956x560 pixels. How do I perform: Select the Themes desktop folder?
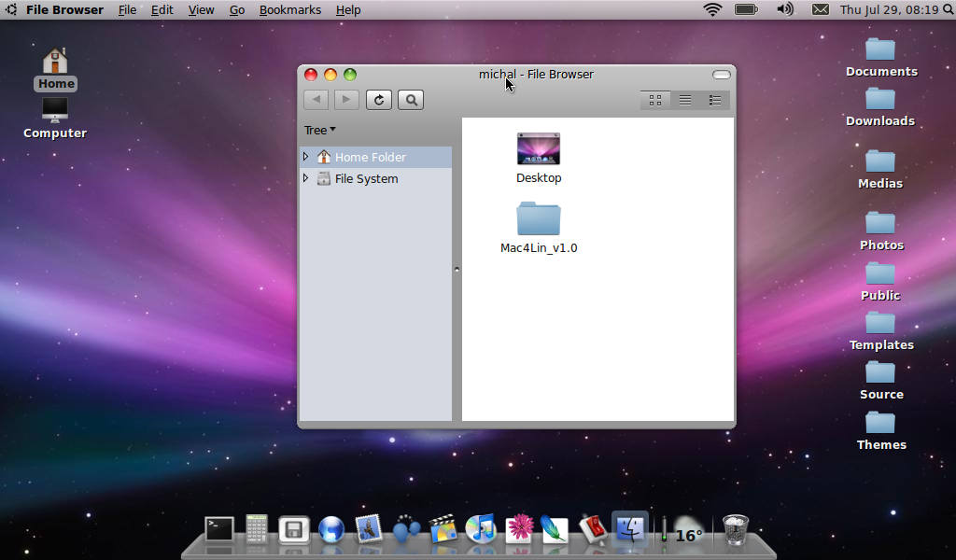(881, 431)
